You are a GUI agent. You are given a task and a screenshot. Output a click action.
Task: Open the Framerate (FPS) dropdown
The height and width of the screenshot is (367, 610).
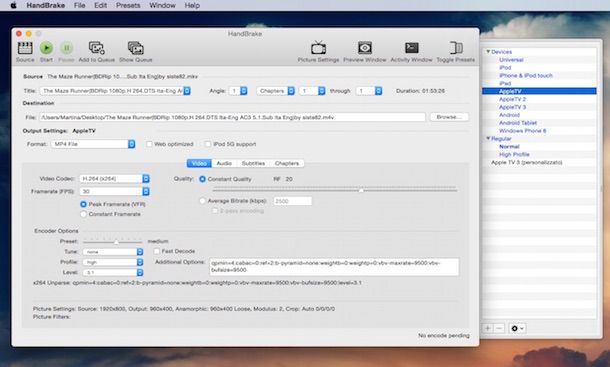tap(114, 191)
